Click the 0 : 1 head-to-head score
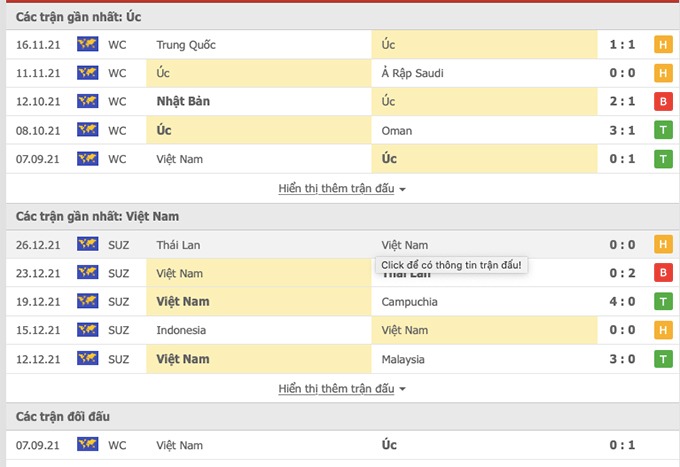 tap(623, 444)
